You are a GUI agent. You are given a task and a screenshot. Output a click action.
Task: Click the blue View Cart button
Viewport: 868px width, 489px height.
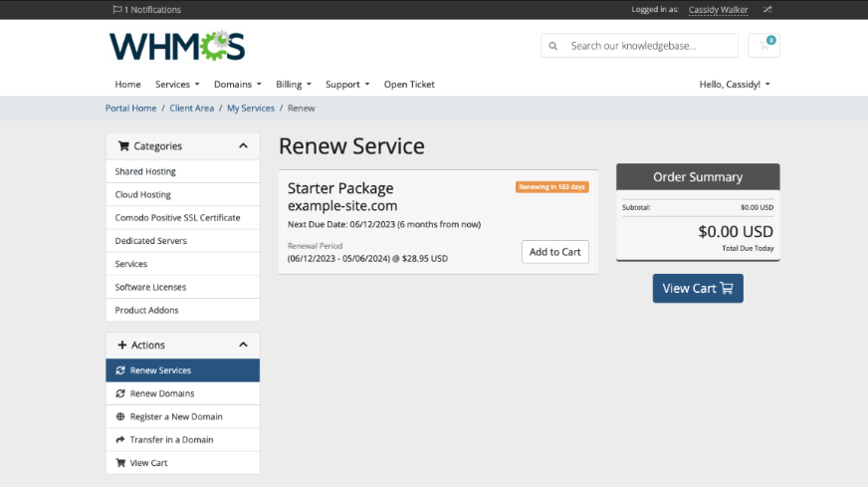[x=698, y=289]
